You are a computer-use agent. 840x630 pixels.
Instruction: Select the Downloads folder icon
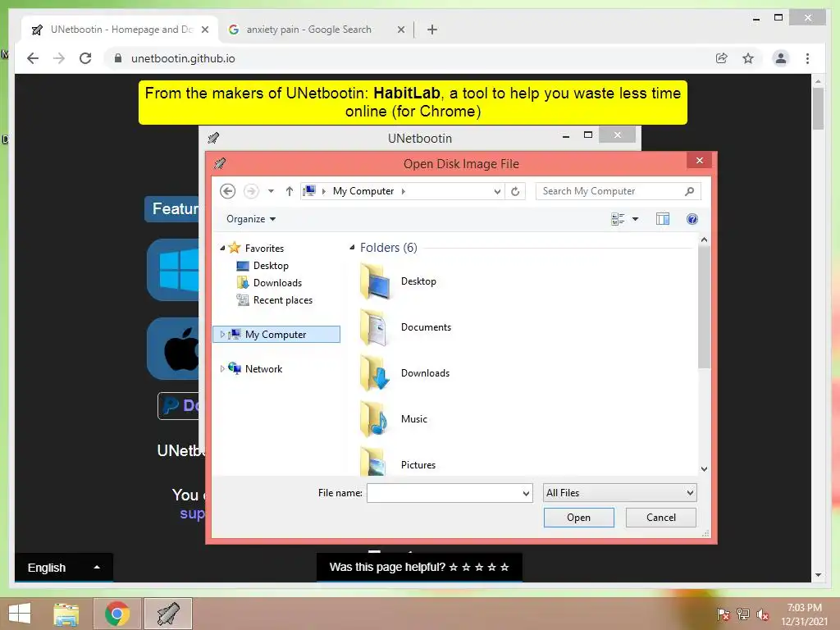374,373
